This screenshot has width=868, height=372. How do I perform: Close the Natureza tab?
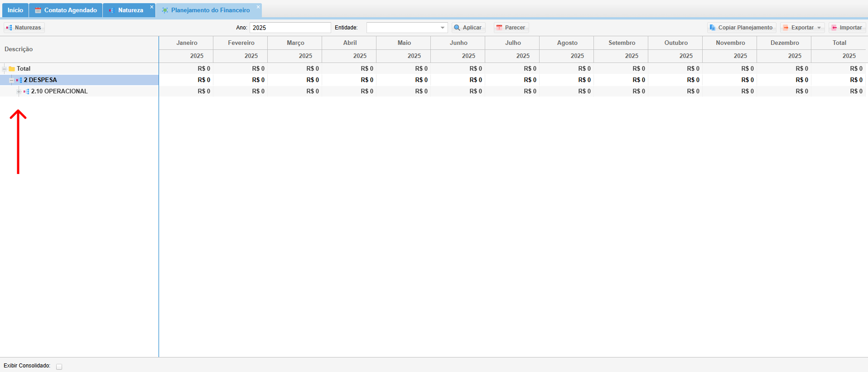click(152, 7)
